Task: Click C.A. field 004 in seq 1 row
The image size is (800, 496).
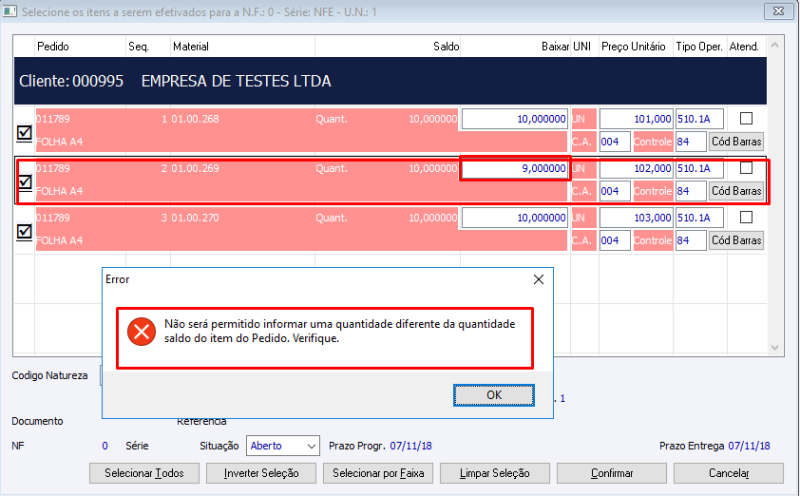Action: [x=615, y=141]
